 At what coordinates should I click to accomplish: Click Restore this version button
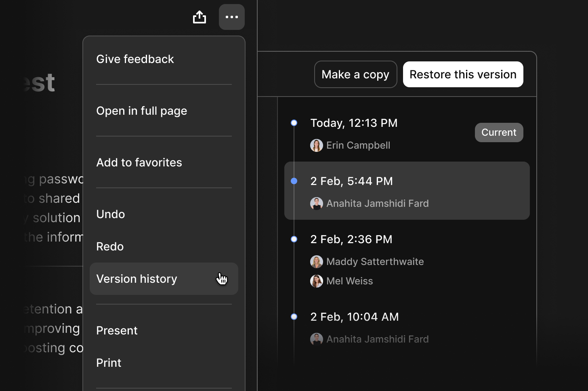[x=463, y=74]
